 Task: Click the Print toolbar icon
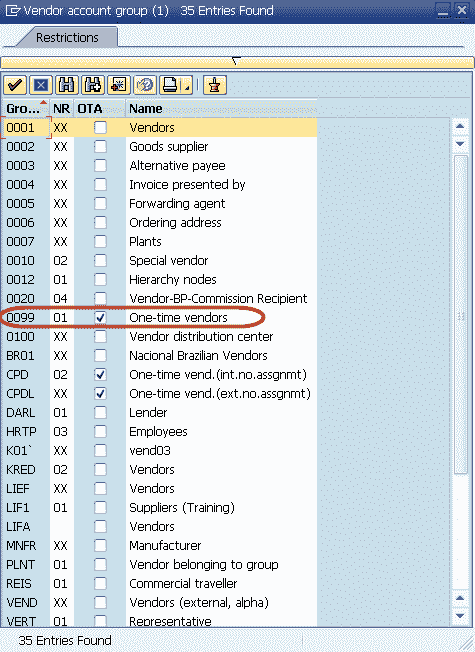pos(171,85)
